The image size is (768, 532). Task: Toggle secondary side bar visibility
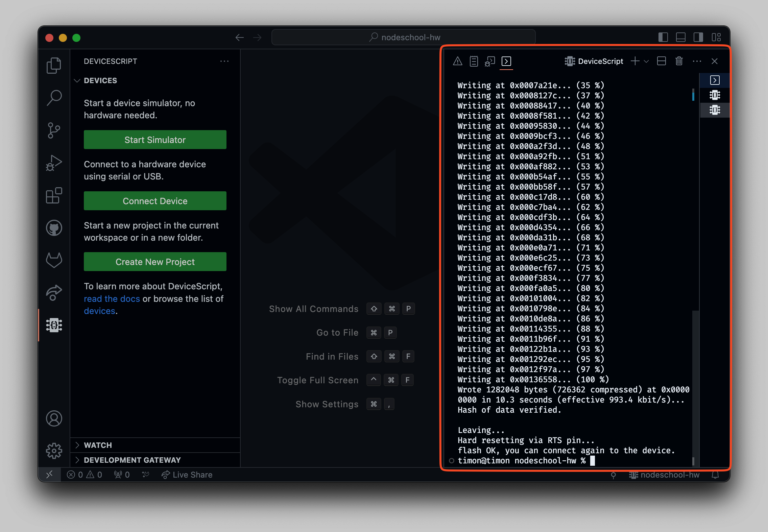(698, 37)
